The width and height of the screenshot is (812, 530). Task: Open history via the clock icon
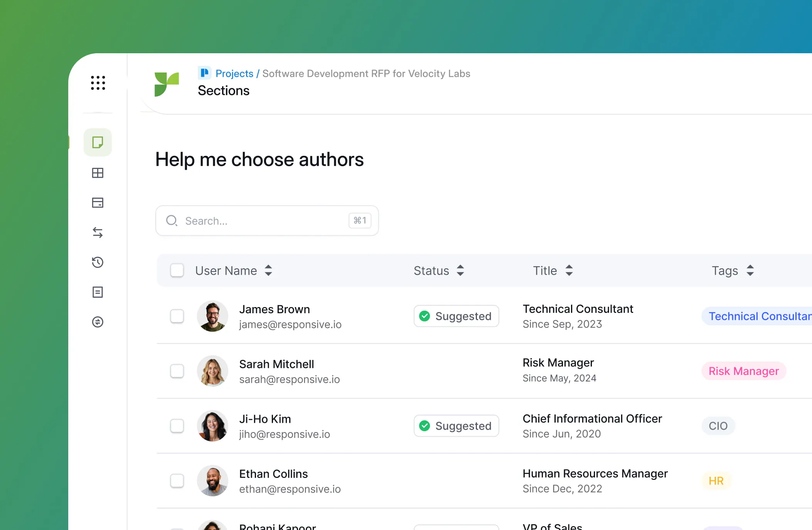[98, 262]
